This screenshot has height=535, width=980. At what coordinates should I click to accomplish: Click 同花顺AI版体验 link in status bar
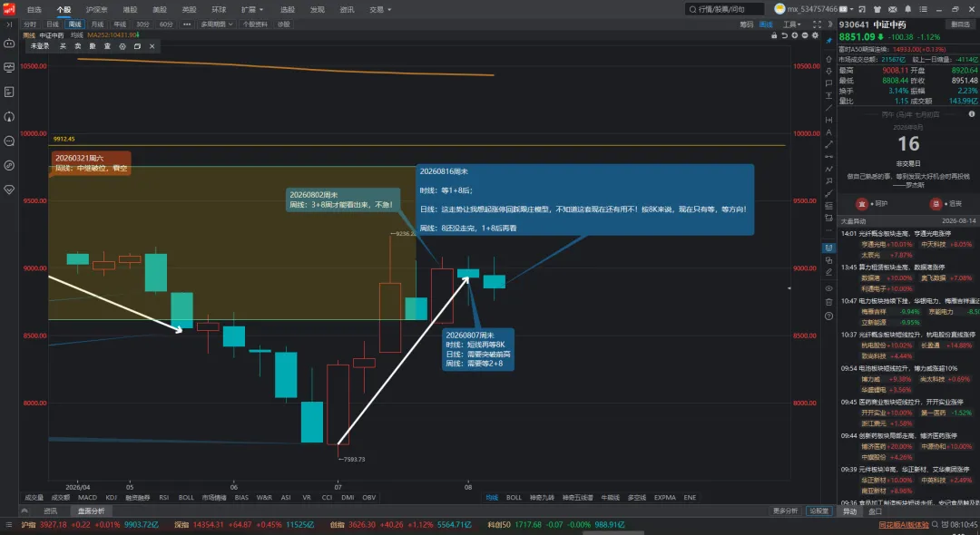point(904,525)
